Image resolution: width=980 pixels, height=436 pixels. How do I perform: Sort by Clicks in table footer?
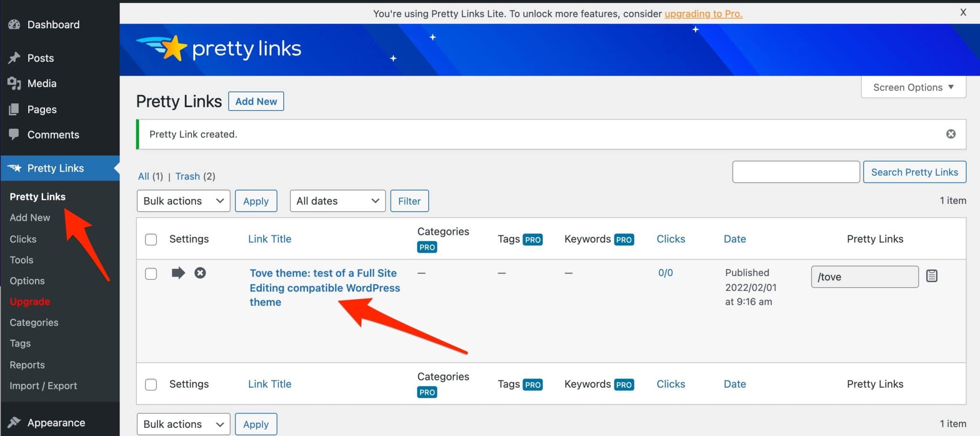click(x=670, y=384)
